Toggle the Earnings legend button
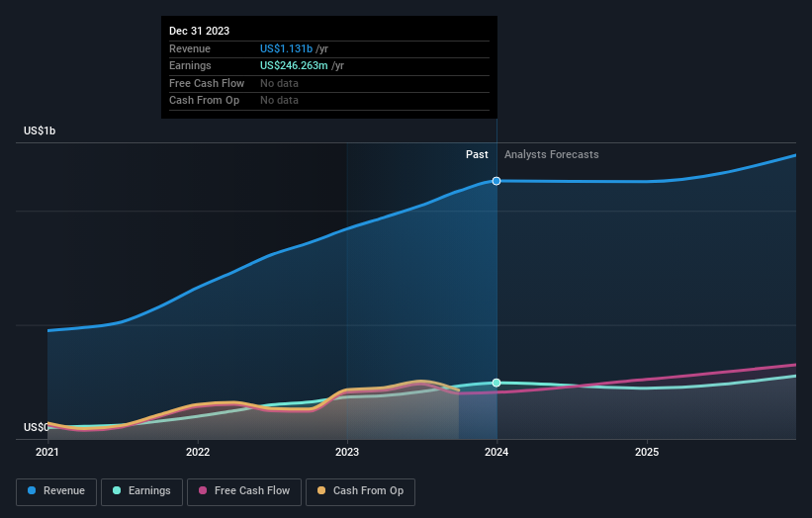 141,491
